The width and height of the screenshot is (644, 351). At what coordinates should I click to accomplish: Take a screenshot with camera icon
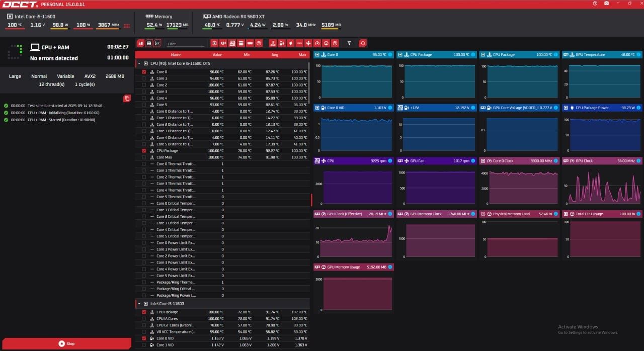coord(606,3)
